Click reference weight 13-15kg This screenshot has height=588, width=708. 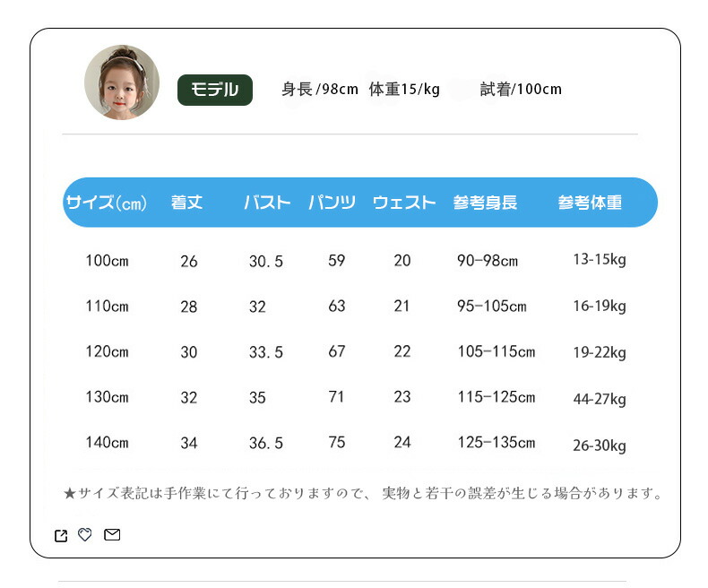coord(600,260)
